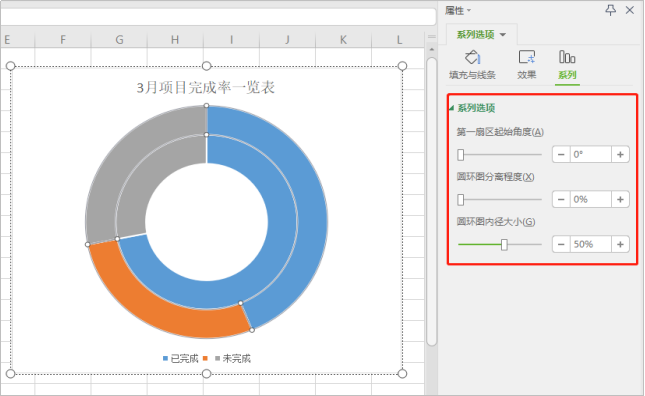Click the 0° start angle input field
Screen dimensions: 645x396
pos(591,155)
